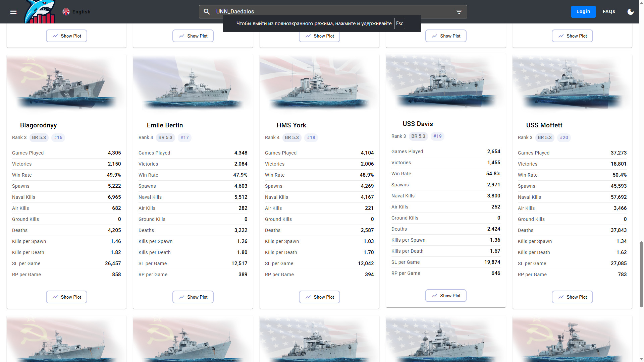This screenshot has height=362, width=644.
Task: Click the HMS York title
Action: (291, 125)
